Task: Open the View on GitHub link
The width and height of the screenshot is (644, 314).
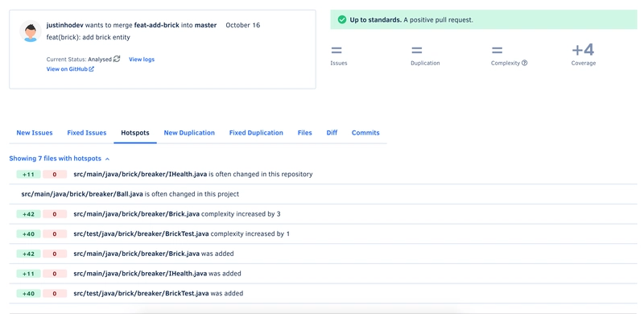Action: (70, 69)
